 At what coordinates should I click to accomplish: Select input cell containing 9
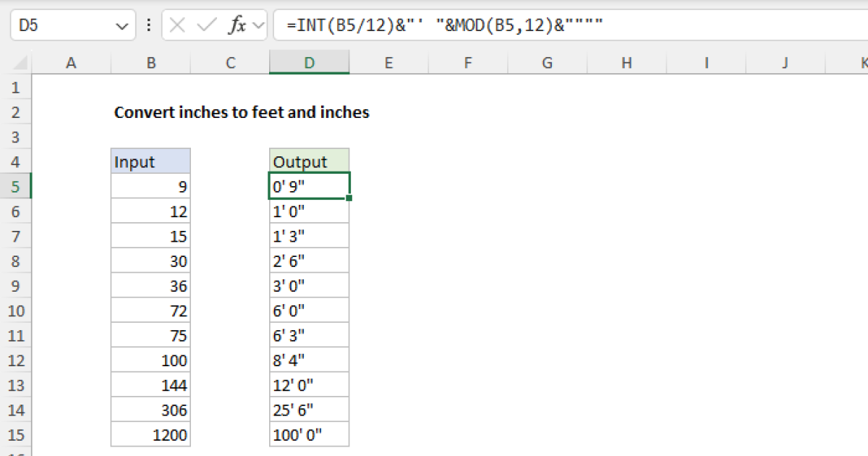pos(150,187)
